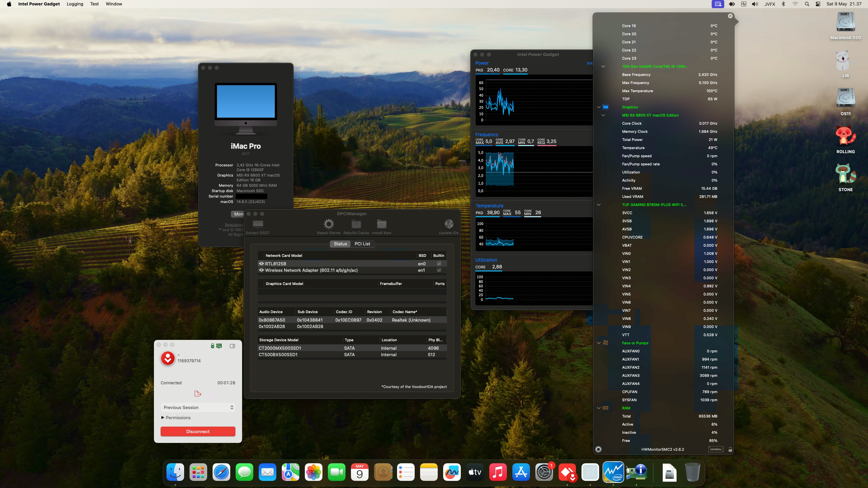Collapse the Fans or Pumps section

click(x=599, y=343)
